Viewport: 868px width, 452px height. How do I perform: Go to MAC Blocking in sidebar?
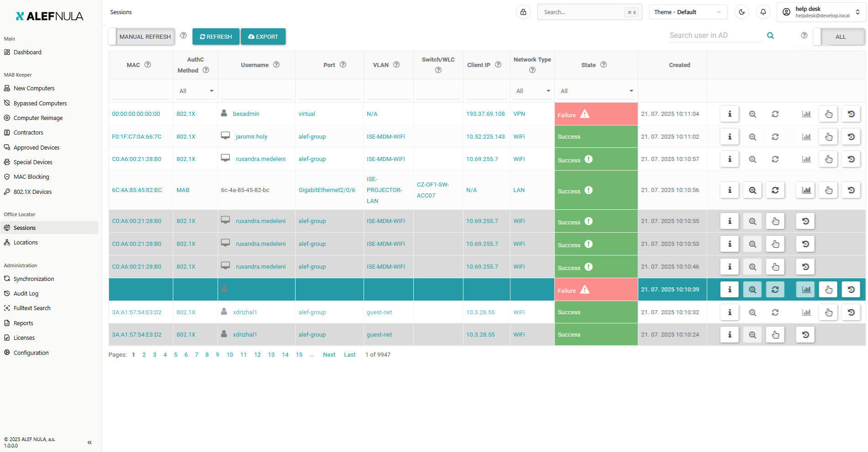click(31, 177)
